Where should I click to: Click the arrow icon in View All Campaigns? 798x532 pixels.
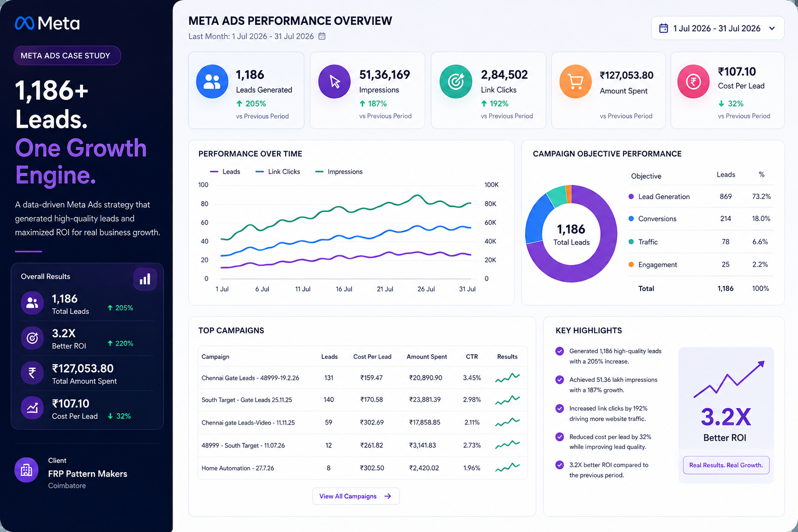pyautogui.click(x=388, y=496)
